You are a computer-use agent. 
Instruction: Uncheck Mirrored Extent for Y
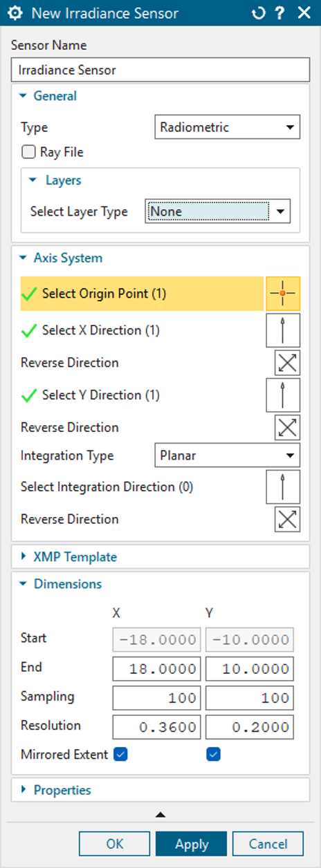coord(213,755)
